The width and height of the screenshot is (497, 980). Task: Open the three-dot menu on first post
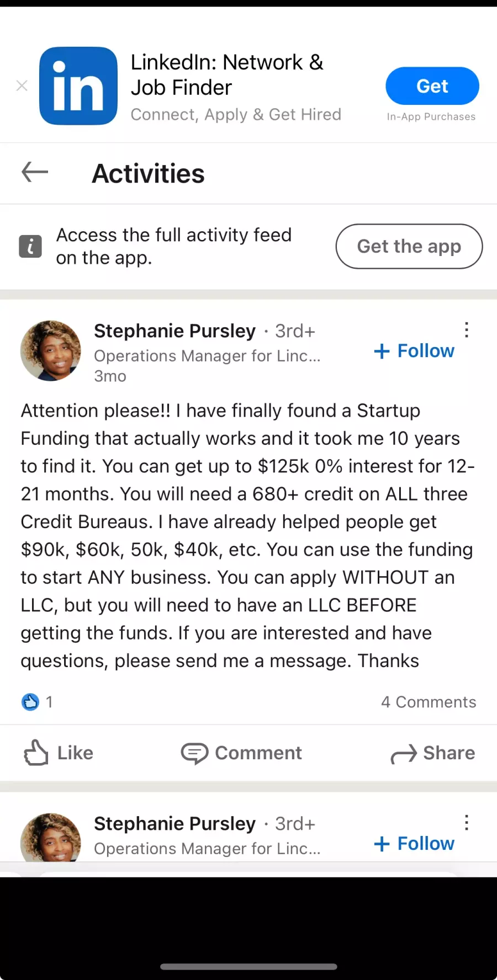467,330
